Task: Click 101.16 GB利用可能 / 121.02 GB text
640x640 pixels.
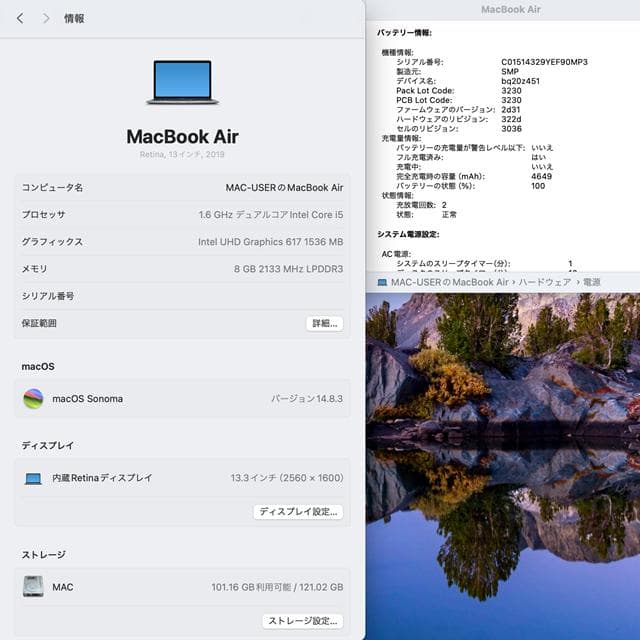Action: click(x=277, y=587)
